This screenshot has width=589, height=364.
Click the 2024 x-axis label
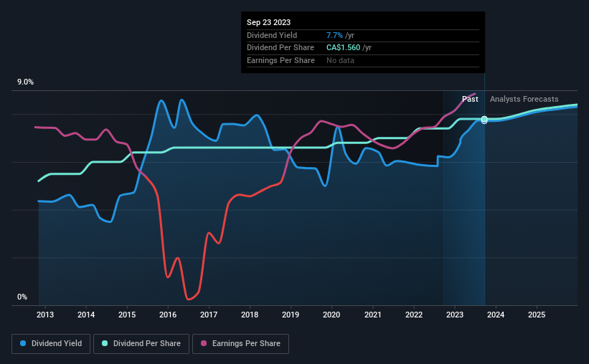coord(496,315)
